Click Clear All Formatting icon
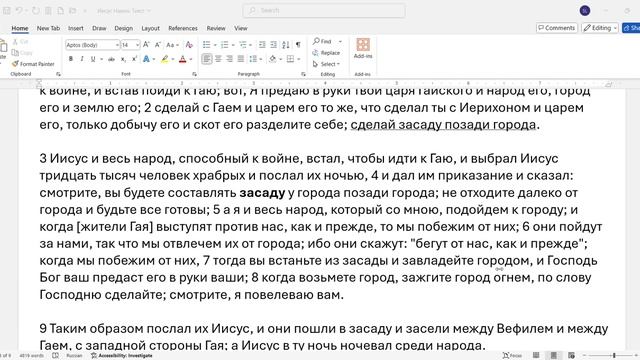This screenshot has width=640, height=360. [x=189, y=44]
